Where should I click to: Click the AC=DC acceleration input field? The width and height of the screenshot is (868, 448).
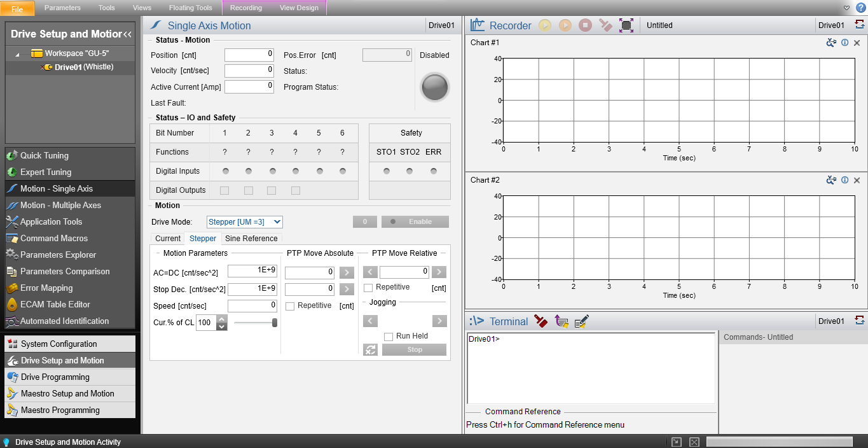click(252, 270)
